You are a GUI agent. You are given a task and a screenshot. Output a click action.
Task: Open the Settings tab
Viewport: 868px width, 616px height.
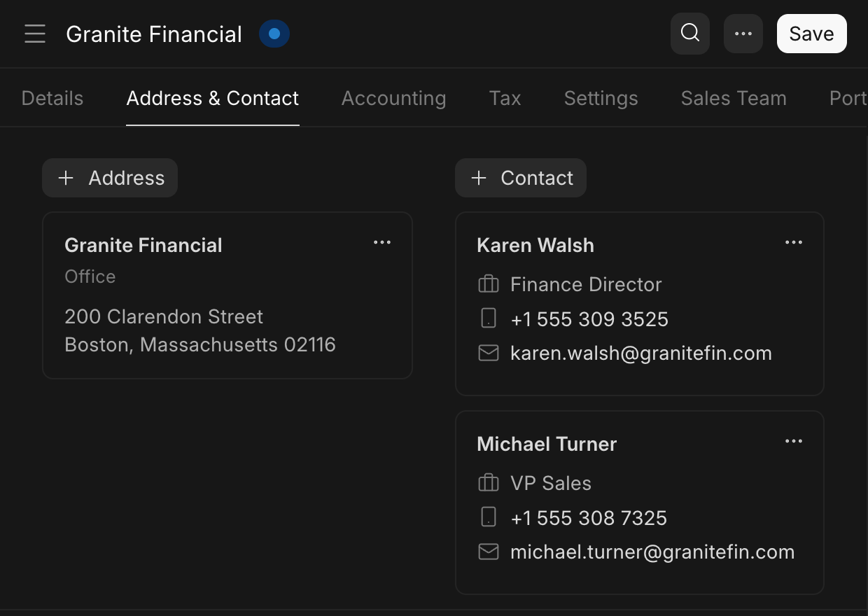(601, 98)
